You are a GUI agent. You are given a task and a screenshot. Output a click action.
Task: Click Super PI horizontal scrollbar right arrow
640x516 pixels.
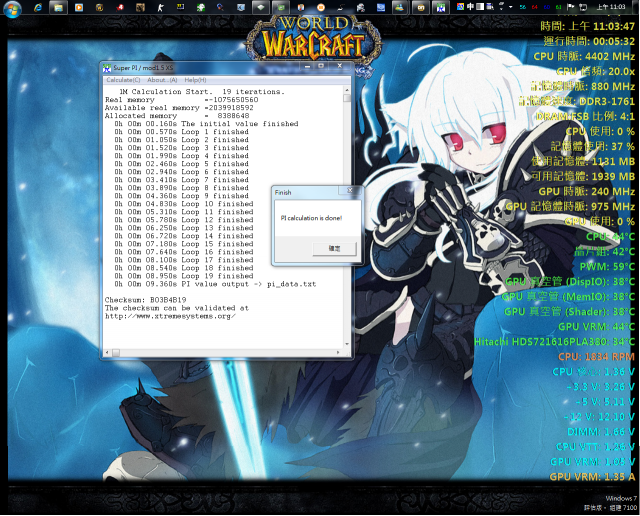338,352
